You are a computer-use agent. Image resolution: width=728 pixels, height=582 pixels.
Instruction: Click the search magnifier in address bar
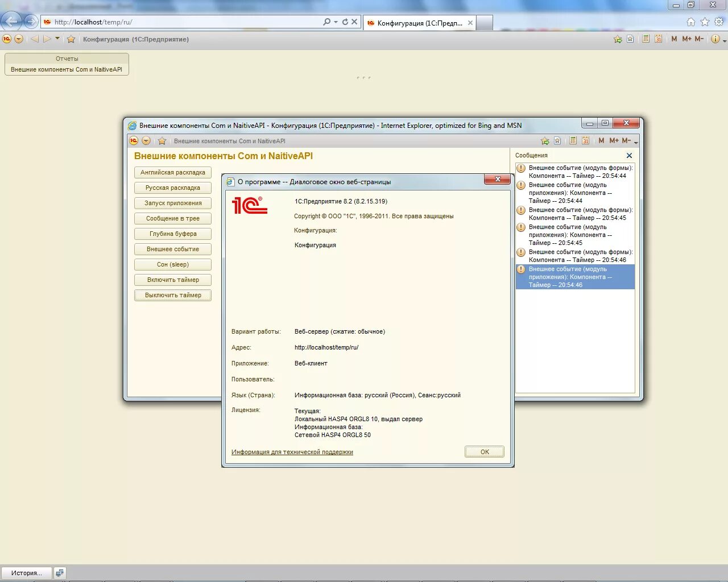[326, 22]
